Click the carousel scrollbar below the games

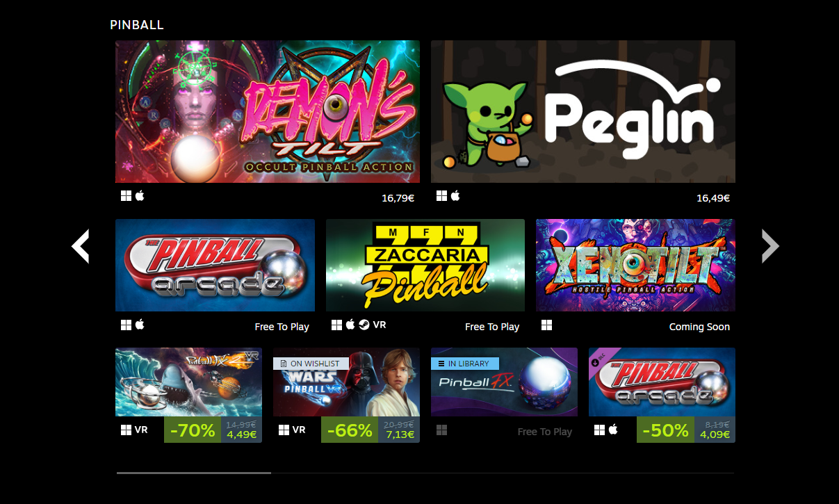point(425,473)
